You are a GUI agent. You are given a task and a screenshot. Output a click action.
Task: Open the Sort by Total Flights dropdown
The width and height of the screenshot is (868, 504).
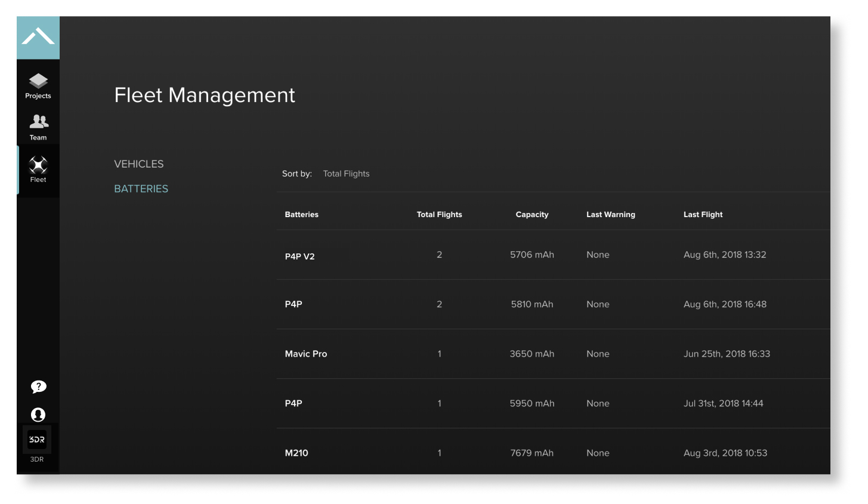346,174
